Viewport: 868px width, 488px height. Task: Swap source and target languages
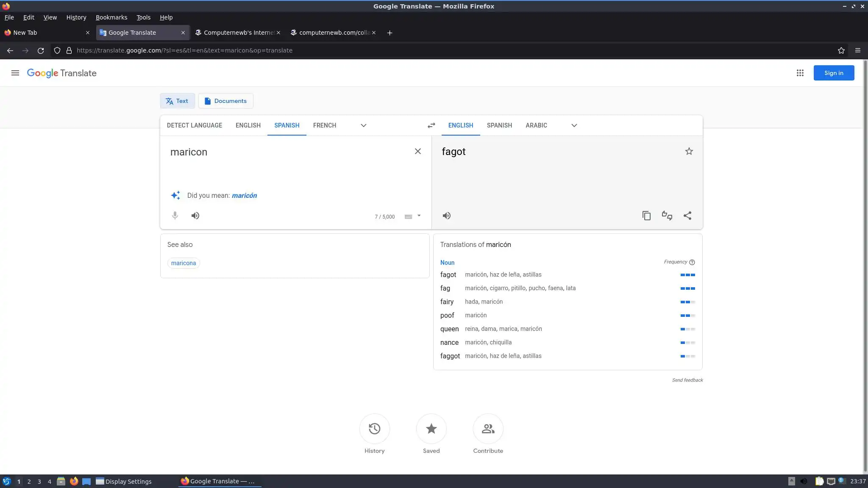point(431,125)
